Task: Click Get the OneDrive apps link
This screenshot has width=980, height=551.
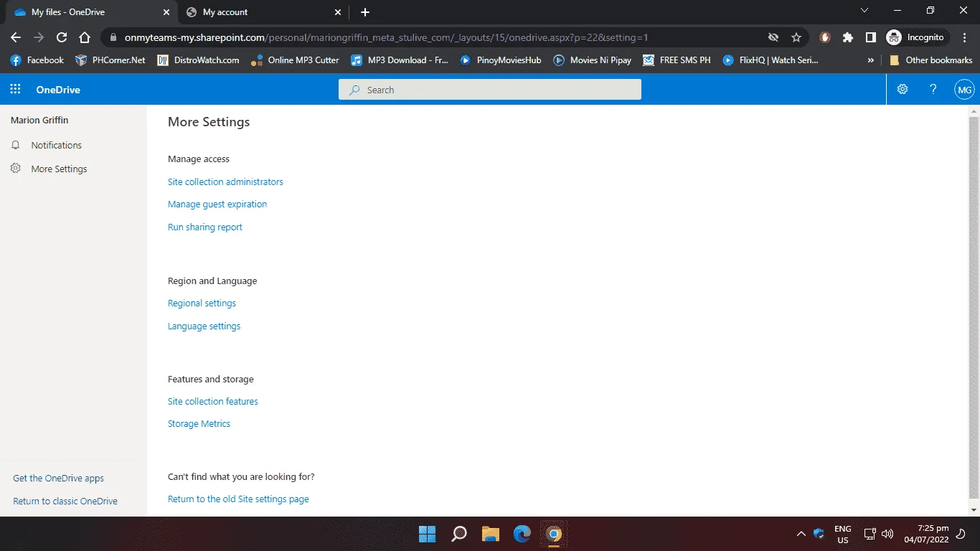Action: pos(58,478)
